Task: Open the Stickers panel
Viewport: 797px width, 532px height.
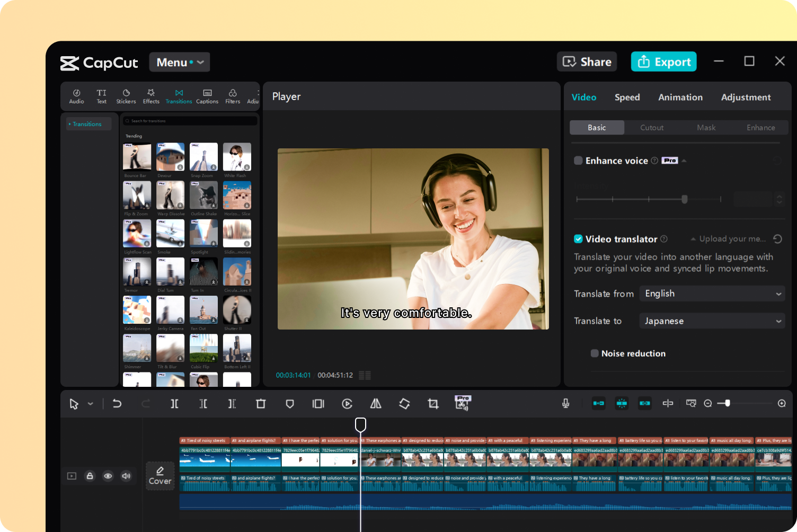Action: pyautogui.click(x=126, y=96)
